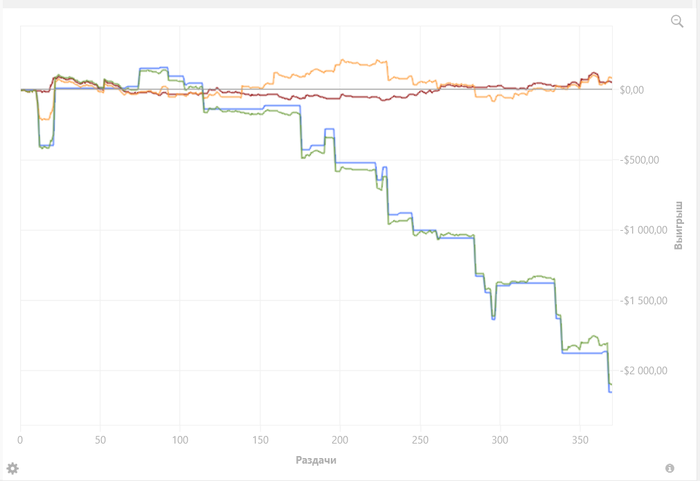This screenshot has height=481, width=700.
Task: Open chart settings gear icon
Action: pos(13,468)
